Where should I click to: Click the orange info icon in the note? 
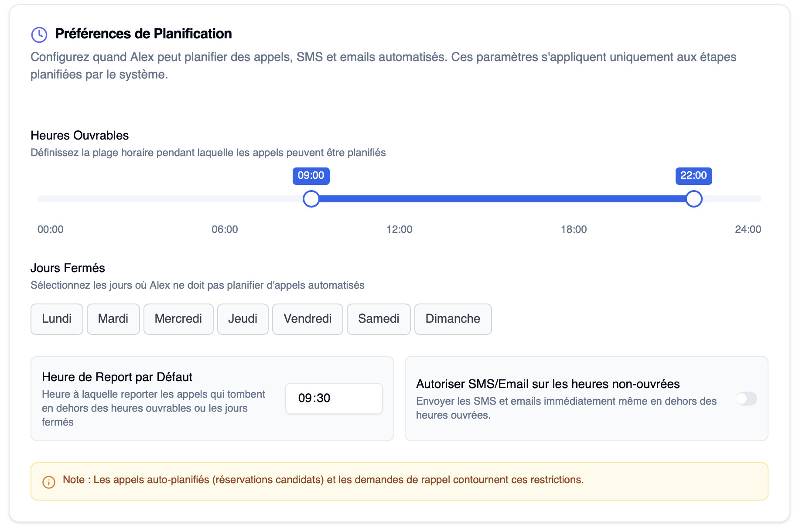click(x=48, y=481)
